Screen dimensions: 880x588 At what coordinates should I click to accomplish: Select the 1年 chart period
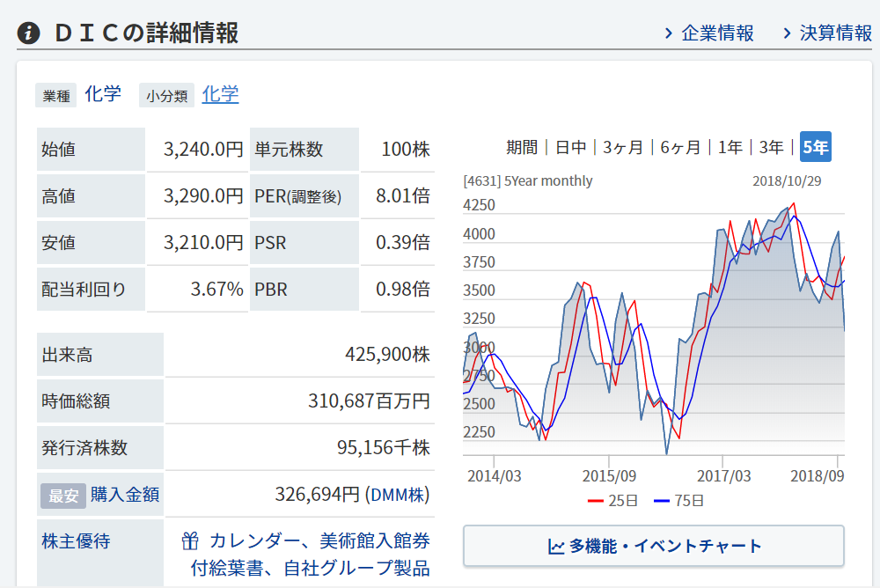point(730,147)
